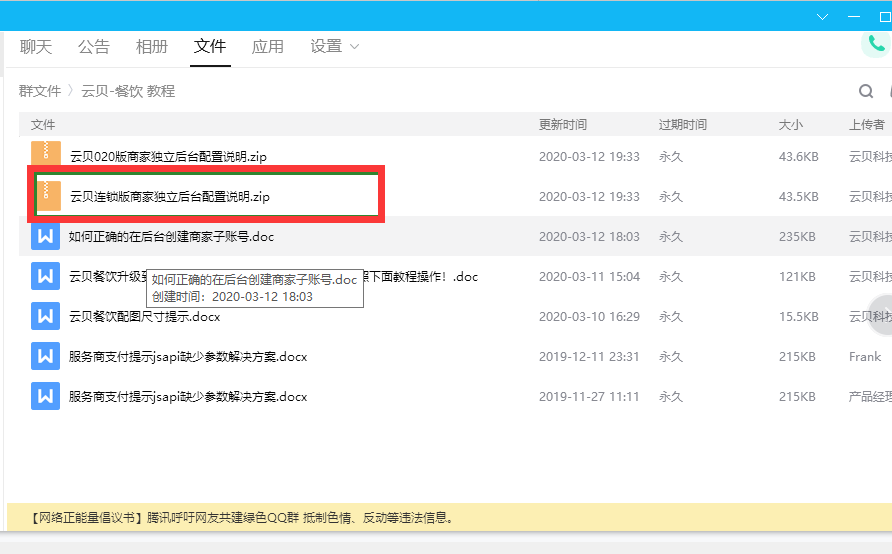Switch to the 公告 tab
This screenshot has width=892, height=554.
click(94, 47)
